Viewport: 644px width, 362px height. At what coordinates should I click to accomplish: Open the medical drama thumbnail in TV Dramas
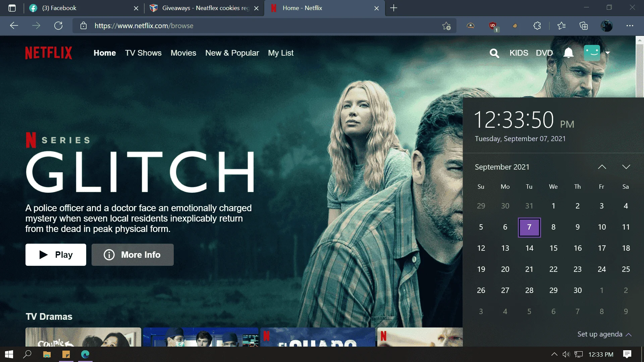tap(201, 337)
